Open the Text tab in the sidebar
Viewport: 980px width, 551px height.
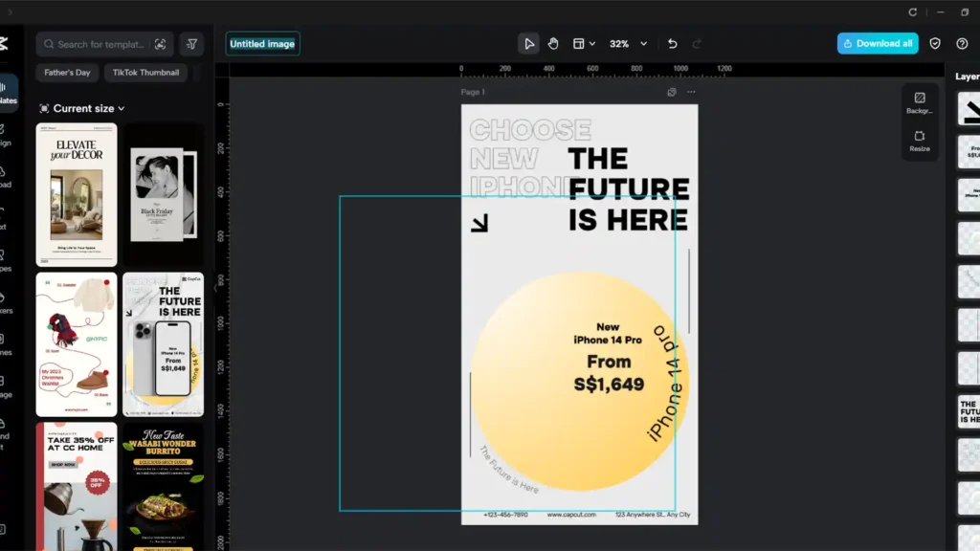4,219
